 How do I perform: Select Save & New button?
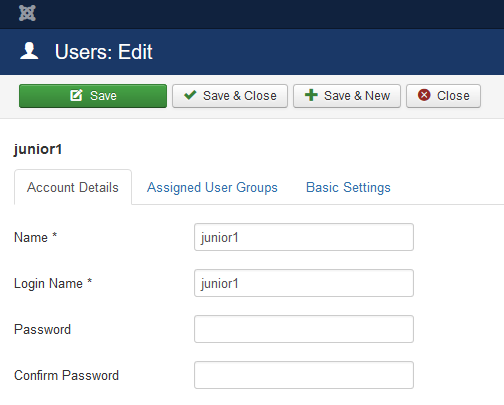[347, 96]
